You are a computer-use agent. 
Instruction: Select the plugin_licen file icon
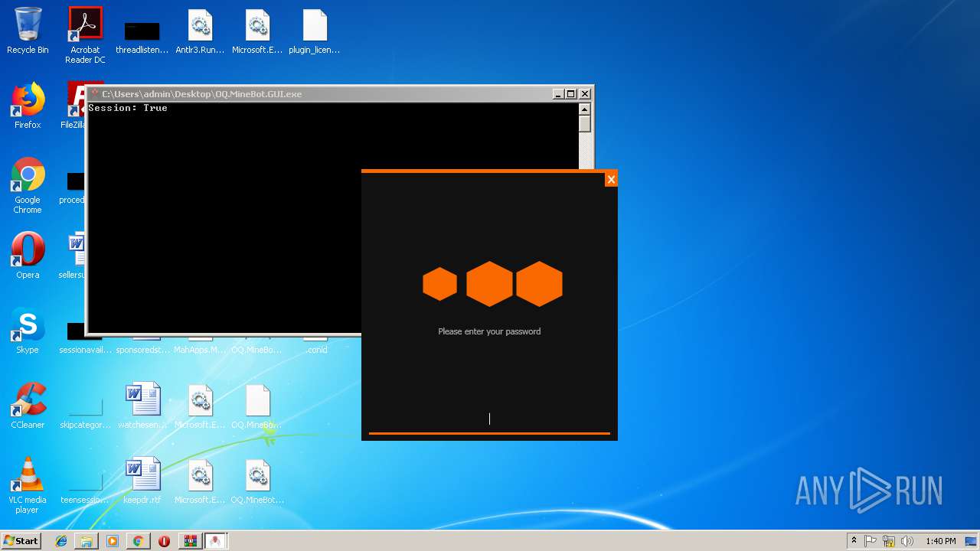(314, 32)
